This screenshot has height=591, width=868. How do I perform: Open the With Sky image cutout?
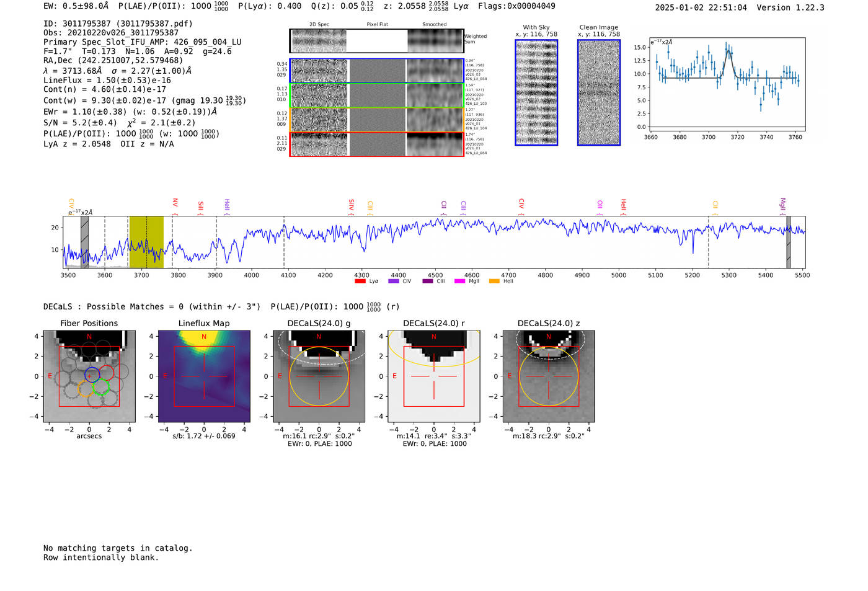(x=536, y=92)
